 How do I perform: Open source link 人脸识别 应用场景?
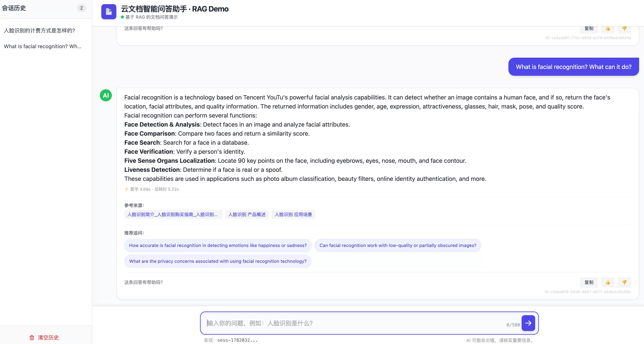[293, 214]
